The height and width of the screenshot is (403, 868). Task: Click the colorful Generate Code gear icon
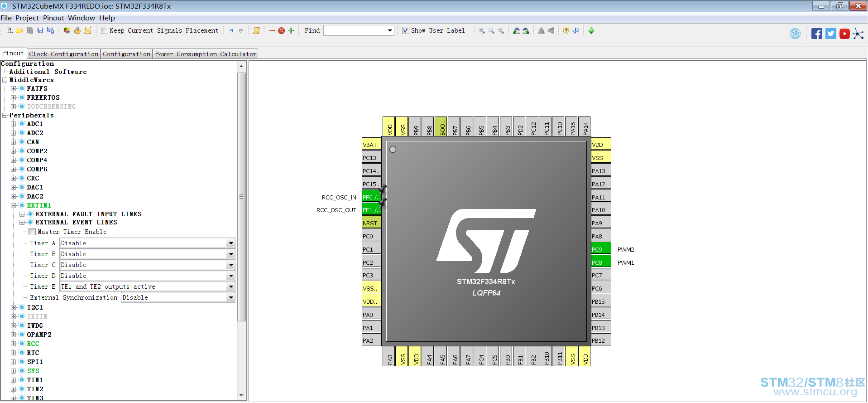pyautogui.click(x=67, y=31)
